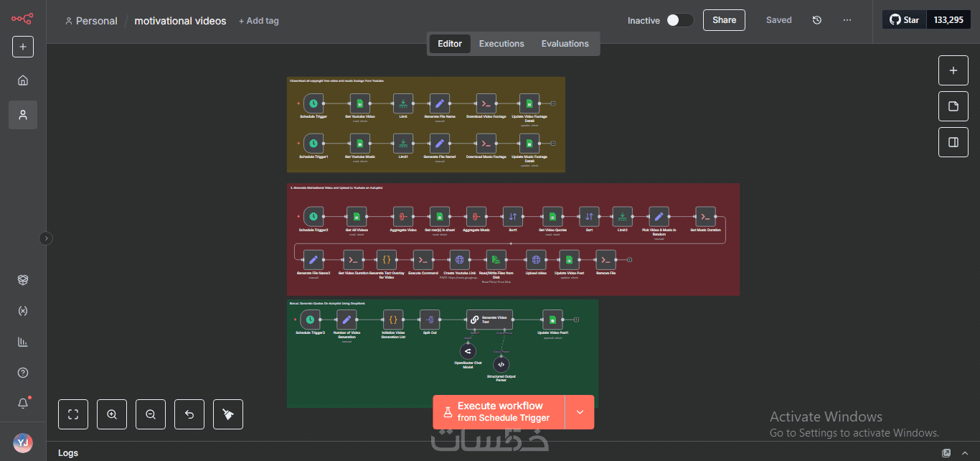Click the Execute workflow button
Screen dimensions: 980x461
[x=499, y=412]
